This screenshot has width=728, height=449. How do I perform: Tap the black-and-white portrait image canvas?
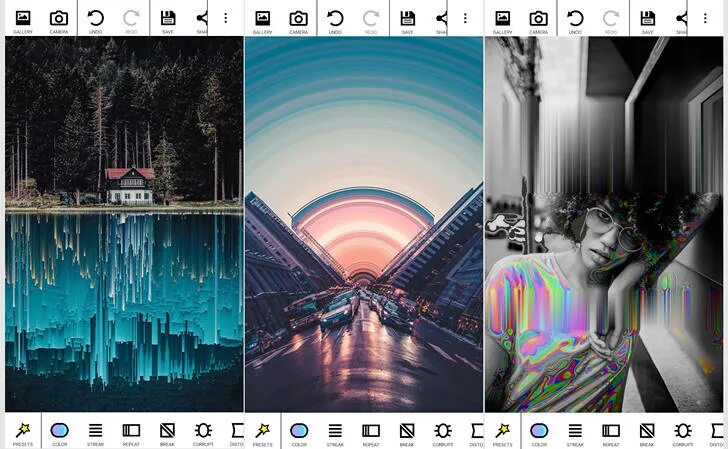point(604,224)
